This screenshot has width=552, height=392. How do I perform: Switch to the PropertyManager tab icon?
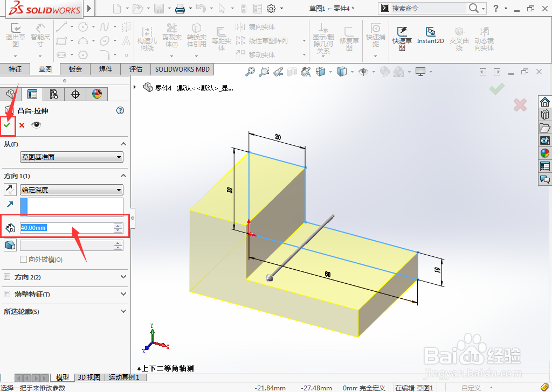click(32, 94)
